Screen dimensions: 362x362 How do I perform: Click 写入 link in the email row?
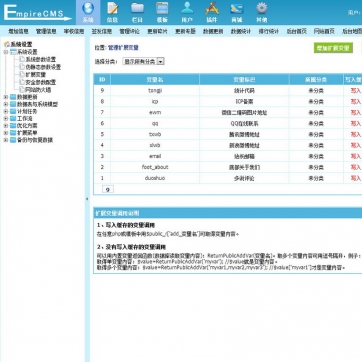pos(356,156)
